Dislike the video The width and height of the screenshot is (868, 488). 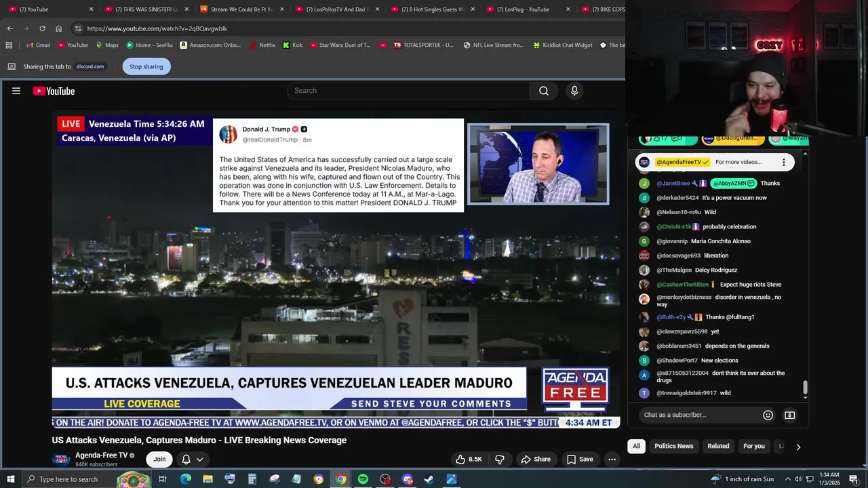point(500,459)
